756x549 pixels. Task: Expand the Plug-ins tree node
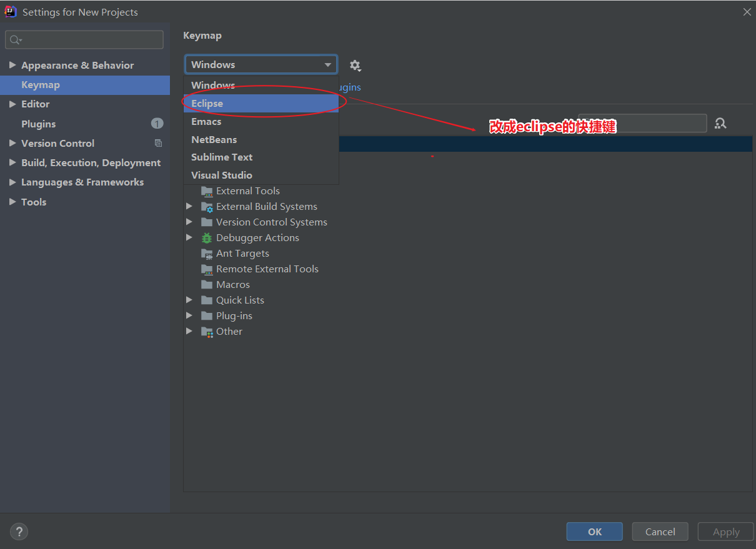click(x=189, y=315)
